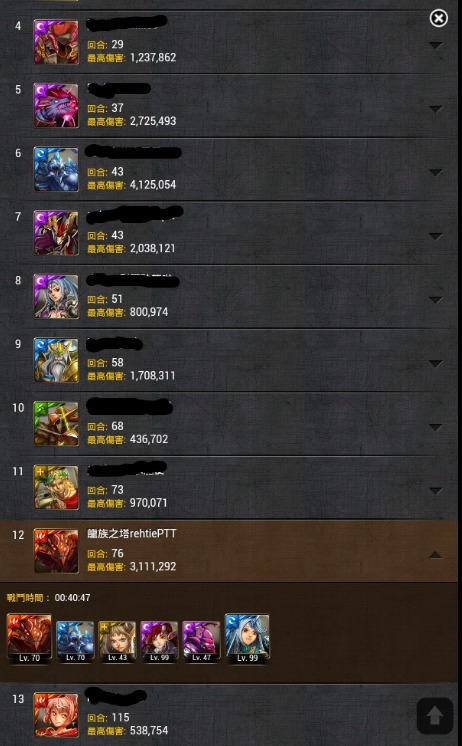Select player name 龍族之塔rehtiePTT
The height and width of the screenshot is (746, 462).
pyautogui.click(x=132, y=533)
